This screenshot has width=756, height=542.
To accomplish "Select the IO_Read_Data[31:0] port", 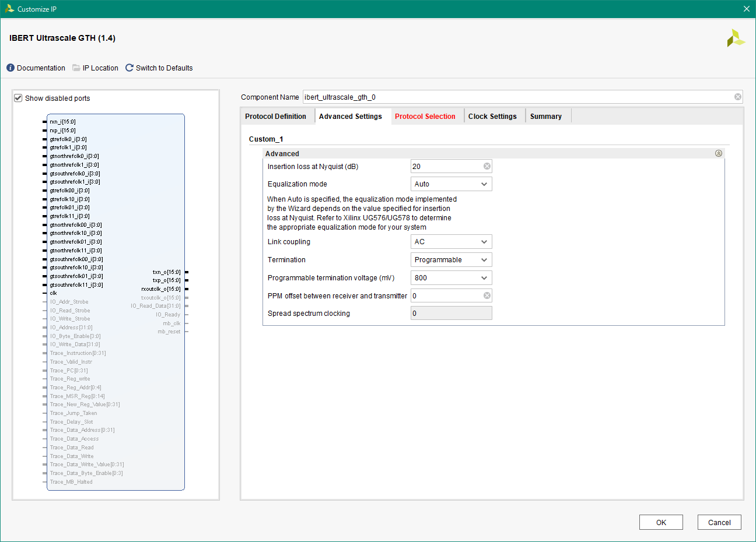I will click(156, 306).
